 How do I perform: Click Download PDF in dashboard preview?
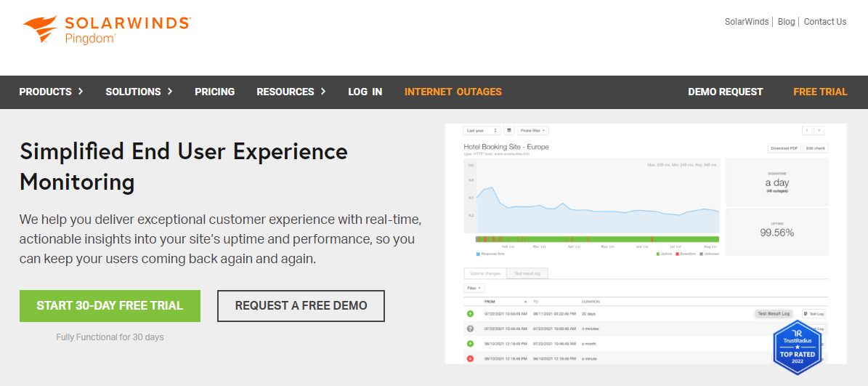point(784,148)
